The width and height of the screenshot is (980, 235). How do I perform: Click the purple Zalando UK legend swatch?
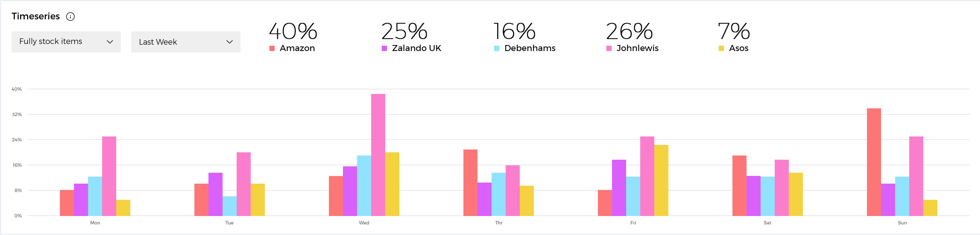tap(384, 48)
